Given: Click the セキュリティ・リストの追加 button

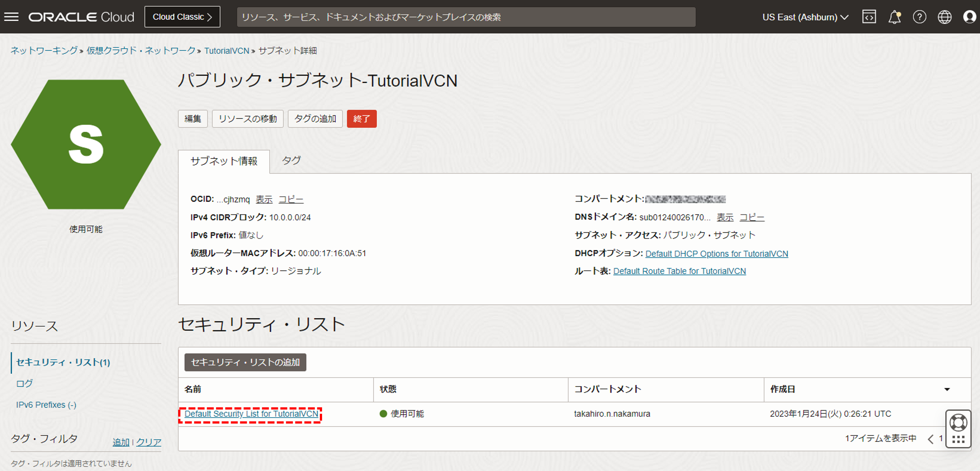Looking at the screenshot, I should (x=245, y=362).
